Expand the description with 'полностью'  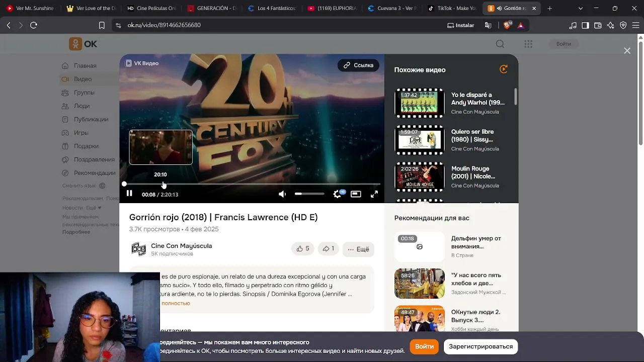point(176,303)
